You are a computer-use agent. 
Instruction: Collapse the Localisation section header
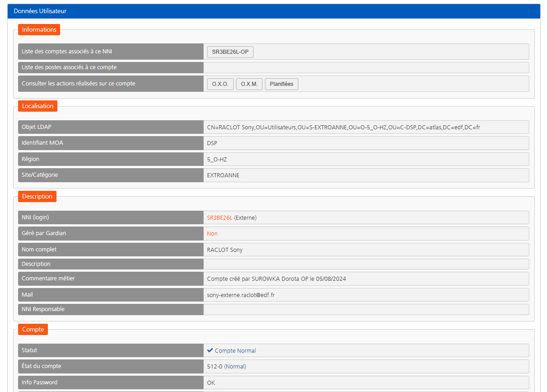click(x=38, y=105)
